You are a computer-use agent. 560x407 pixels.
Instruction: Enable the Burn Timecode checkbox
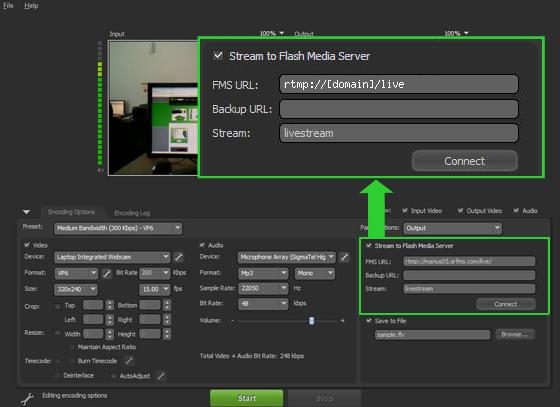point(71,361)
